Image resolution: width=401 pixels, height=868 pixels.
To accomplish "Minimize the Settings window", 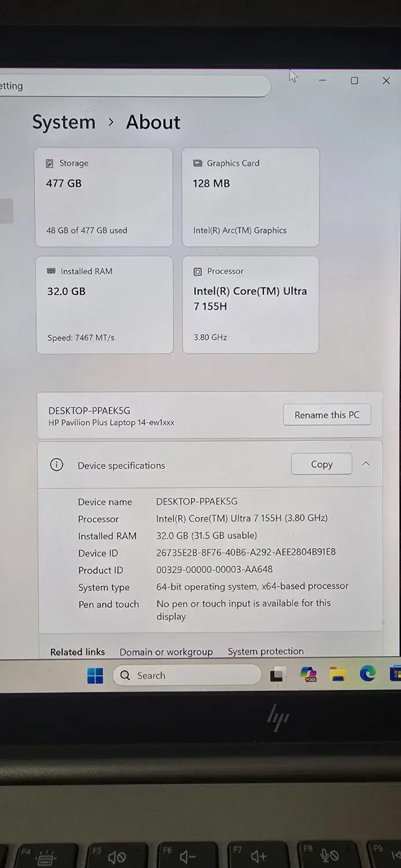I will coord(322,80).
